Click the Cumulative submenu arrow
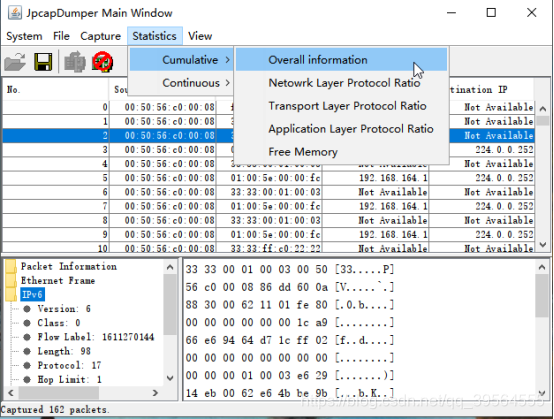The image size is (554, 419). (228, 60)
